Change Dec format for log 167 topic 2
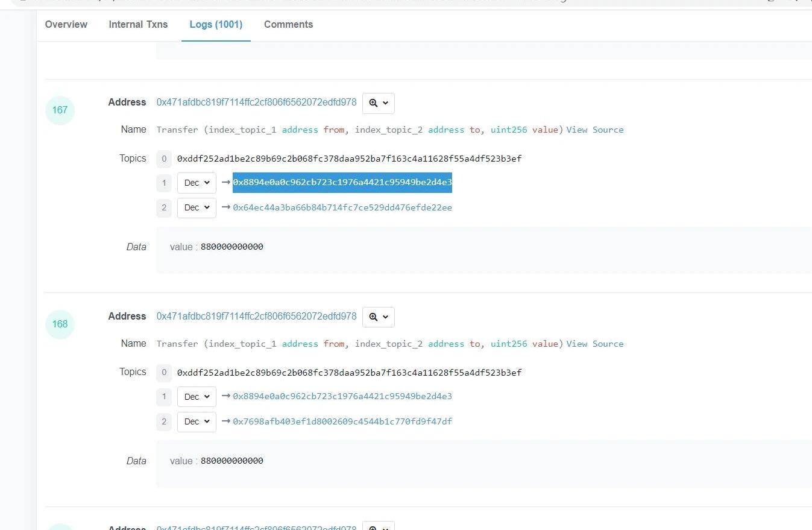Viewport: 812px width, 530px height. pos(197,207)
